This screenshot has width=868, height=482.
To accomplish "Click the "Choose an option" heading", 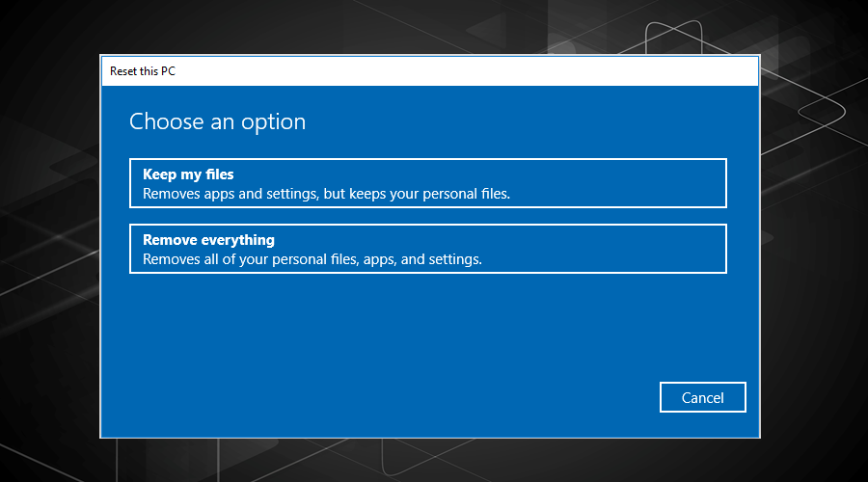I will pyautogui.click(x=218, y=121).
